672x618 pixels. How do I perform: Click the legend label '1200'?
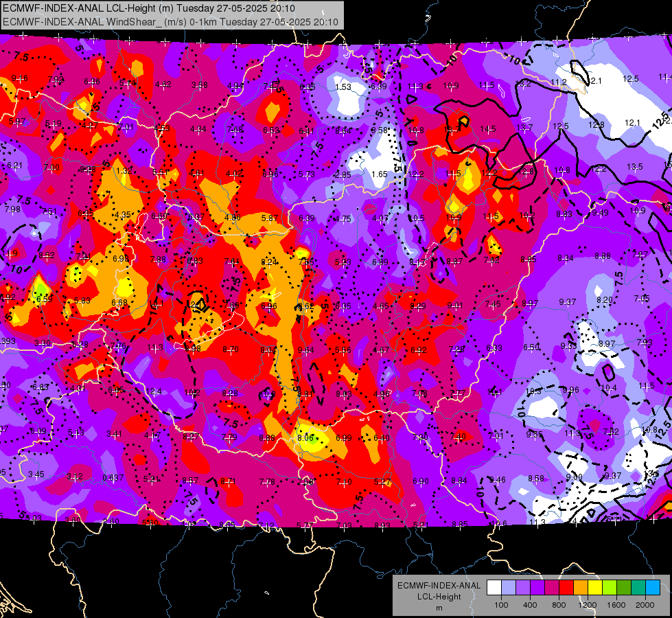pyautogui.click(x=588, y=605)
